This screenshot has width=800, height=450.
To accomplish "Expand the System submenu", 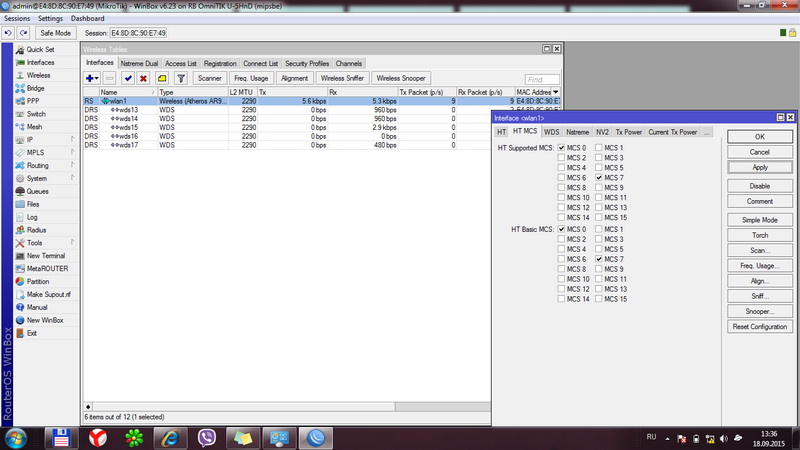I will pyautogui.click(x=72, y=178).
